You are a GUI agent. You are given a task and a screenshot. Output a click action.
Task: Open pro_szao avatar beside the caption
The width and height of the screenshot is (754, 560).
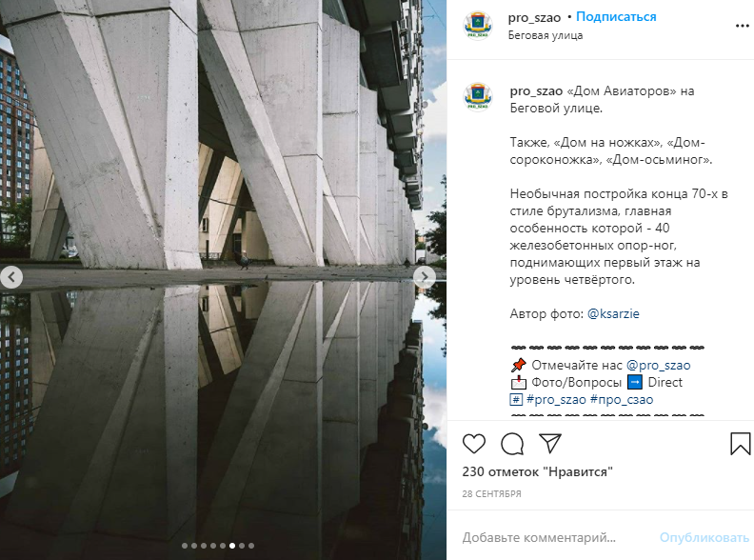click(478, 97)
